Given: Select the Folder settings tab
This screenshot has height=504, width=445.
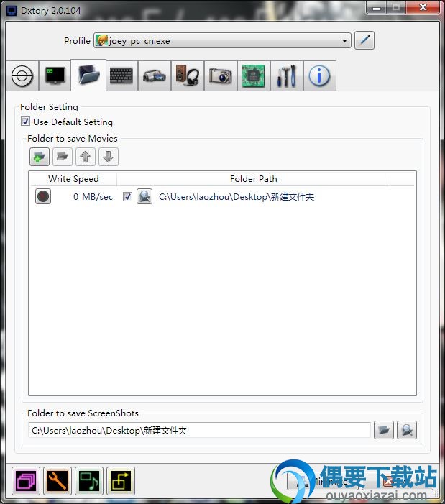Looking at the screenshot, I should click(x=88, y=75).
